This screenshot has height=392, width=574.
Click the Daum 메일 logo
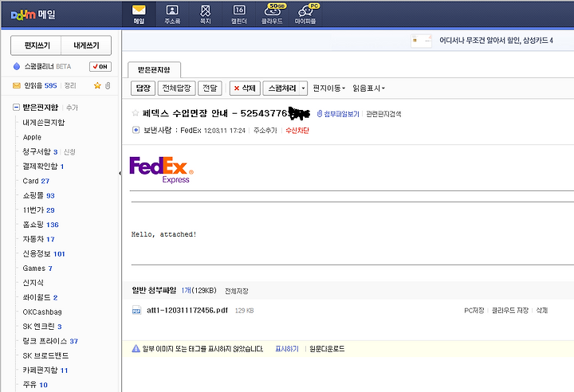pyautogui.click(x=33, y=14)
